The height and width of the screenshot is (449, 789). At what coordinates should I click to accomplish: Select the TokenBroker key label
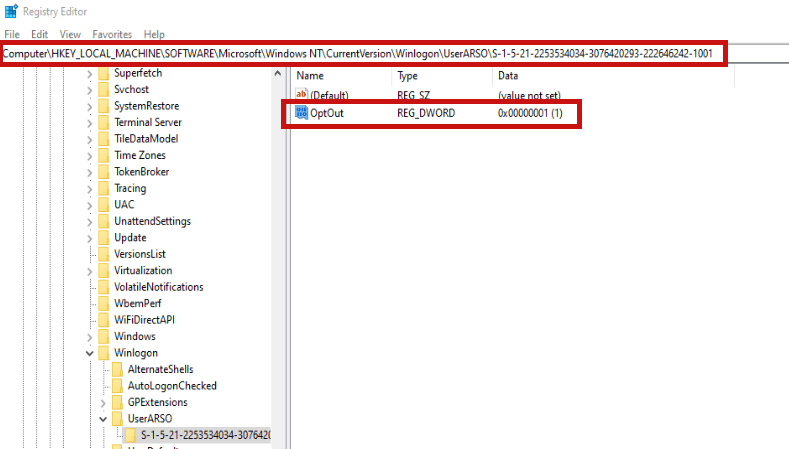[x=141, y=172]
